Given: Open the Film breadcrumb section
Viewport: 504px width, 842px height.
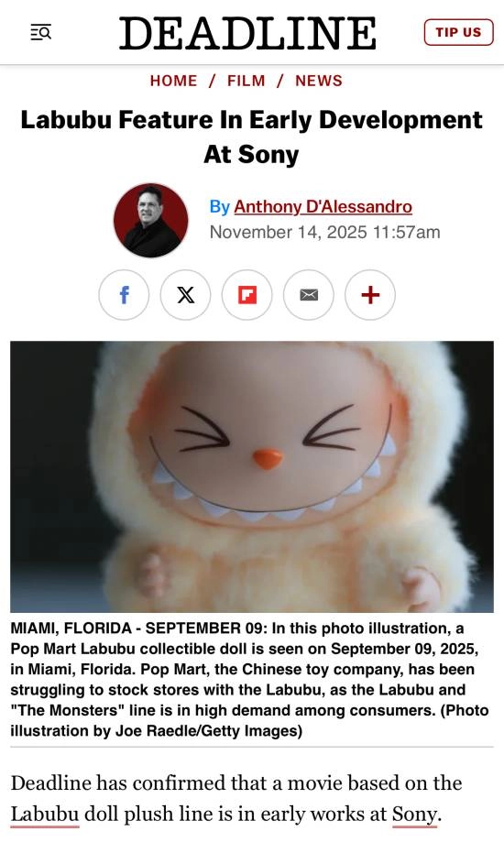Looking at the screenshot, I should (x=247, y=81).
